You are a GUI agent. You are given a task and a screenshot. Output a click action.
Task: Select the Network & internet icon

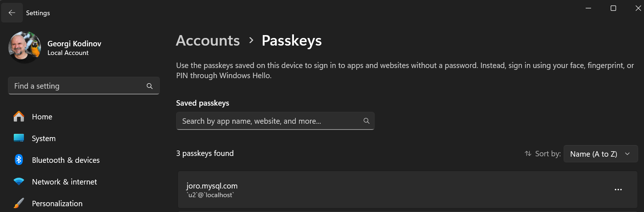point(18,182)
